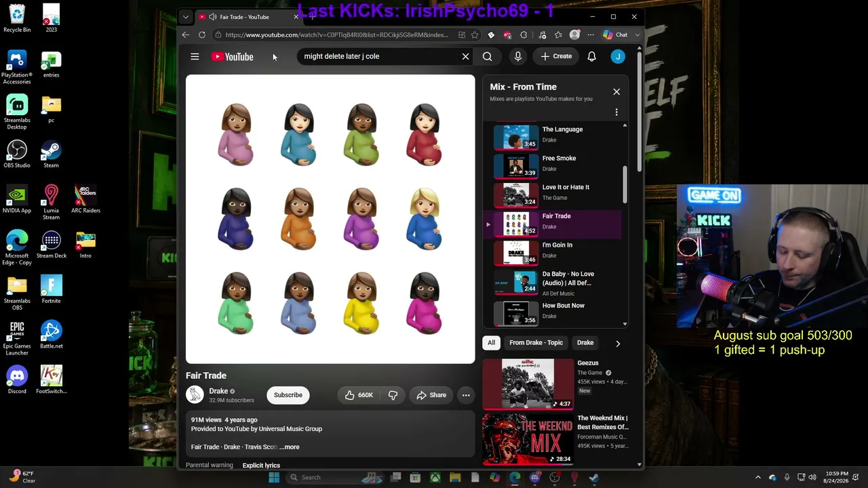Reload the YouTube page
Screen dimensions: 868x488
[x=202, y=35]
